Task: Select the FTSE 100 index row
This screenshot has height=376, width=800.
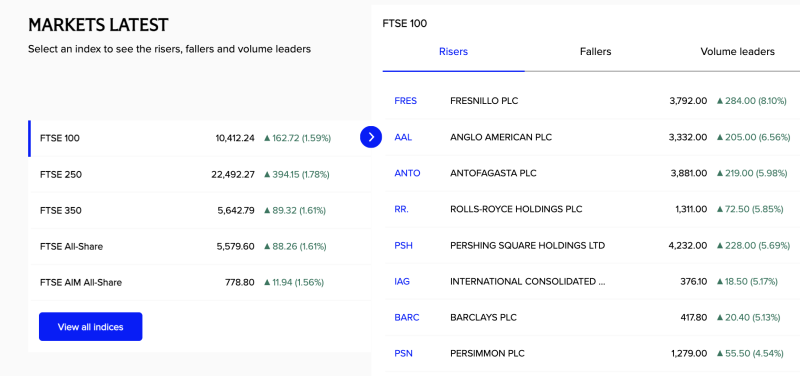Action: coord(200,138)
